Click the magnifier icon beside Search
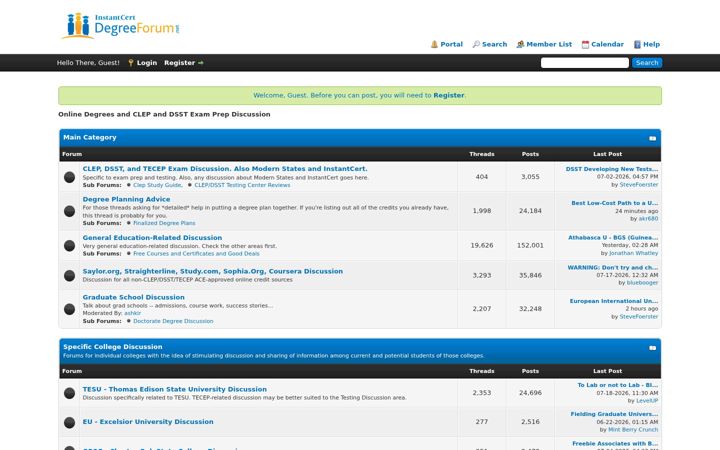720x450 pixels. pos(476,44)
